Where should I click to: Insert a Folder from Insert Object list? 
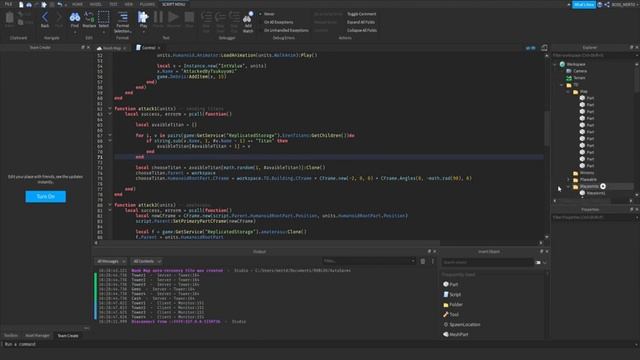pyautogui.click(x=453, y=304)
